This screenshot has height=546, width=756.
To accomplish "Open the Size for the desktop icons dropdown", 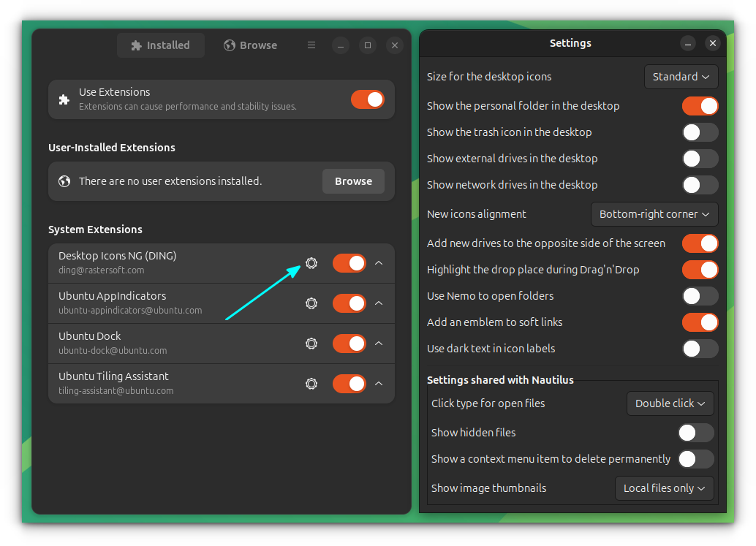I will click(681, 77).
